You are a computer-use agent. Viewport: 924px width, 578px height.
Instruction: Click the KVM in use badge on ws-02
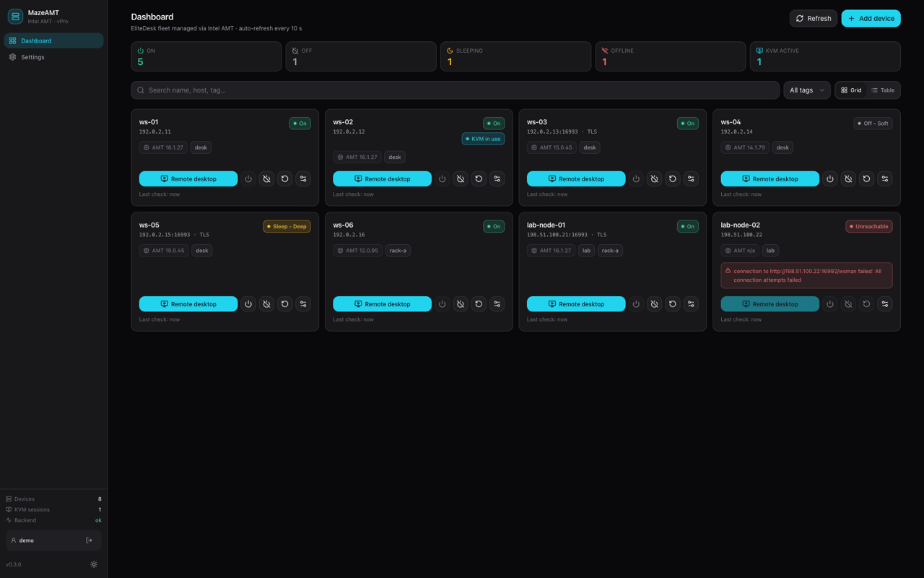[483, 139]
